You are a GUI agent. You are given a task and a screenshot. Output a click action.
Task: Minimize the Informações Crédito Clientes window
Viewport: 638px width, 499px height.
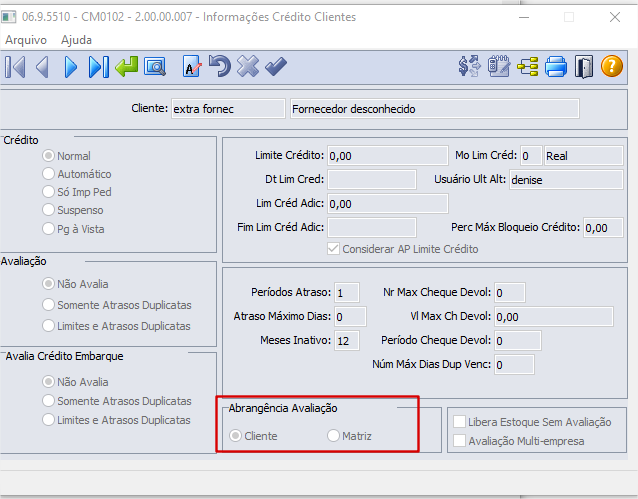click(x=524, y=17)
